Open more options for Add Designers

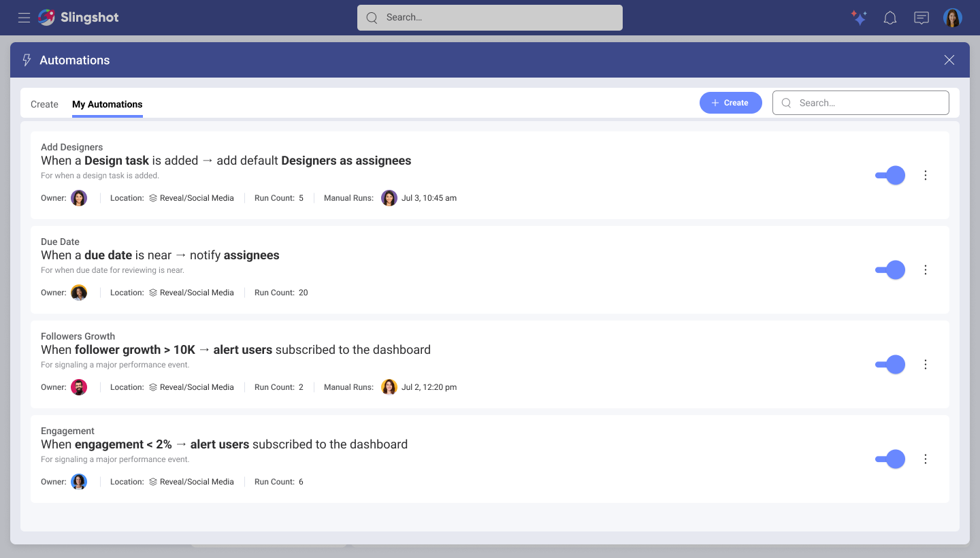click(926, 175)
